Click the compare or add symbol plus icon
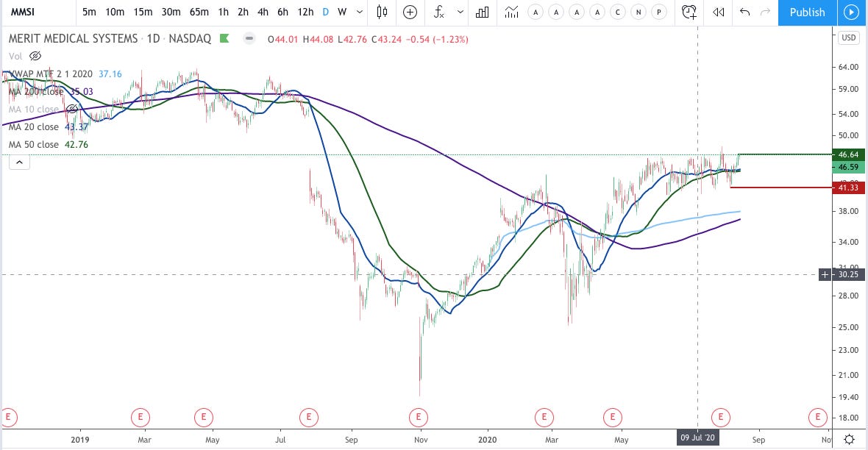The image size is (868, 450). pos(410,12)
